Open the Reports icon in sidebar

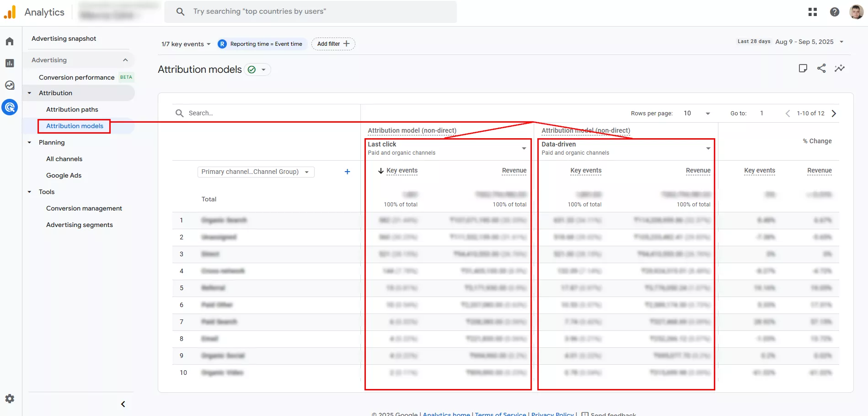10,63
